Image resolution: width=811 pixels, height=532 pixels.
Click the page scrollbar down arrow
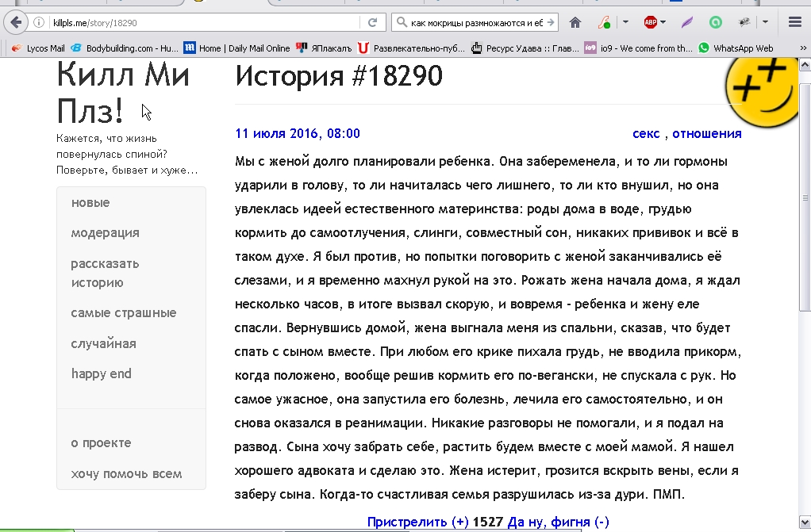click(x=805, y=521)
